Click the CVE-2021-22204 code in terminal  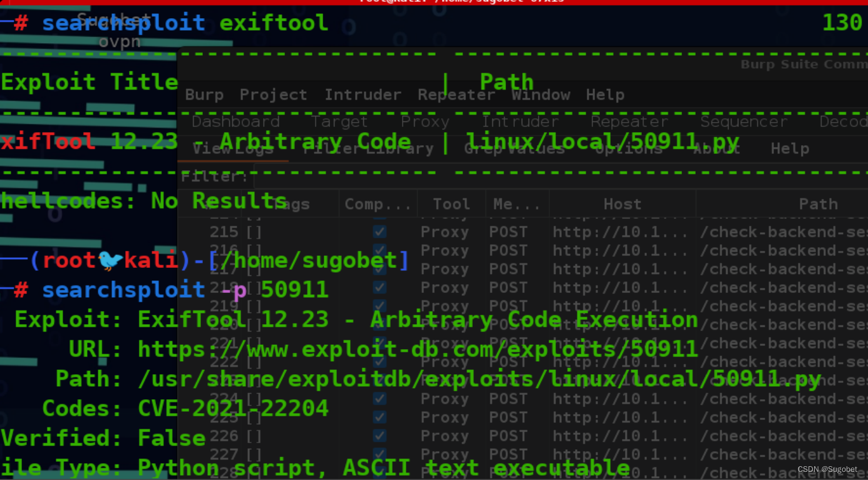(233, 409)
